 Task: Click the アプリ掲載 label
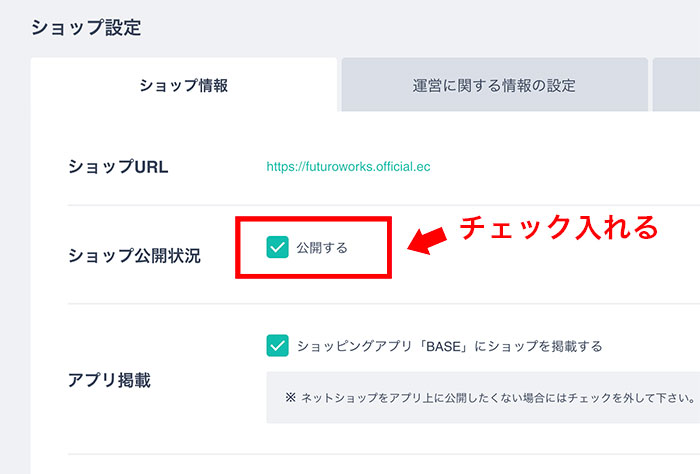(x=109, y=380)
